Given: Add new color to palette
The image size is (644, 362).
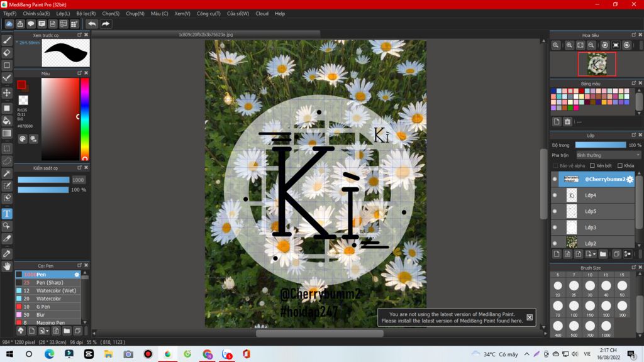Looking at the screenshot, I should pos(557,121).
